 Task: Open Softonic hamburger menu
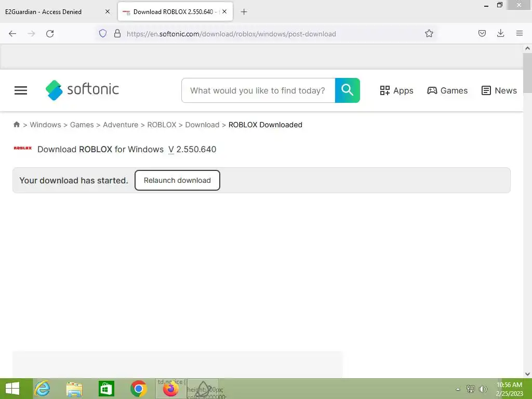pos(21,90)
